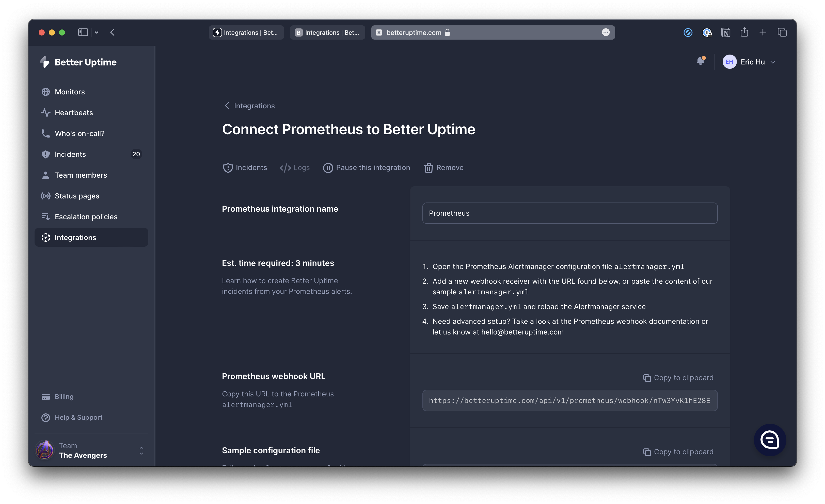Viewport: 825px width, 504px height.
Task: Remove this Prometheus integration
Action: pyautogui.click(x=444, y=167)
